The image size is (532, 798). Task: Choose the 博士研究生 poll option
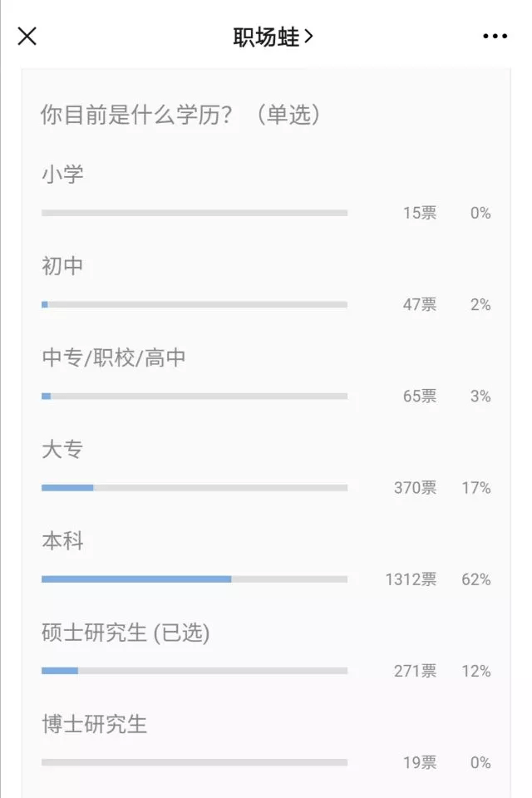click(x=94, y=724)
